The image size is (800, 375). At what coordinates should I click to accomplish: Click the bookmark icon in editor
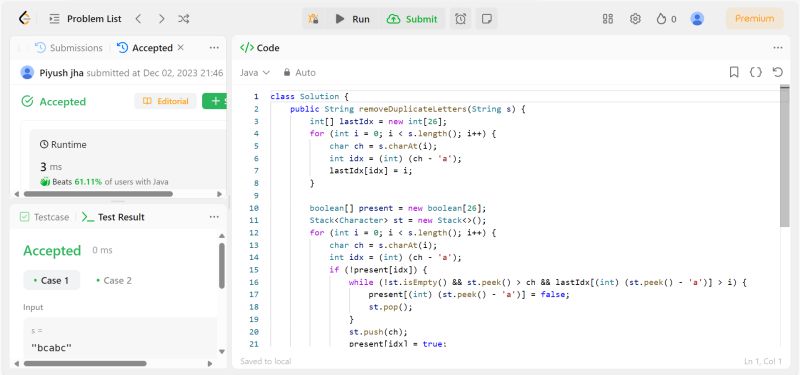734,72
